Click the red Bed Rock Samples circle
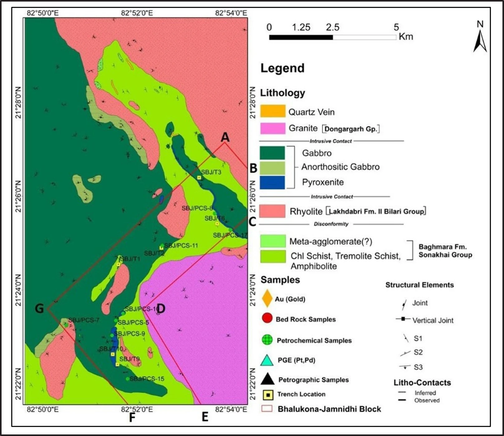The image size is (504, 436). point(267,318)
